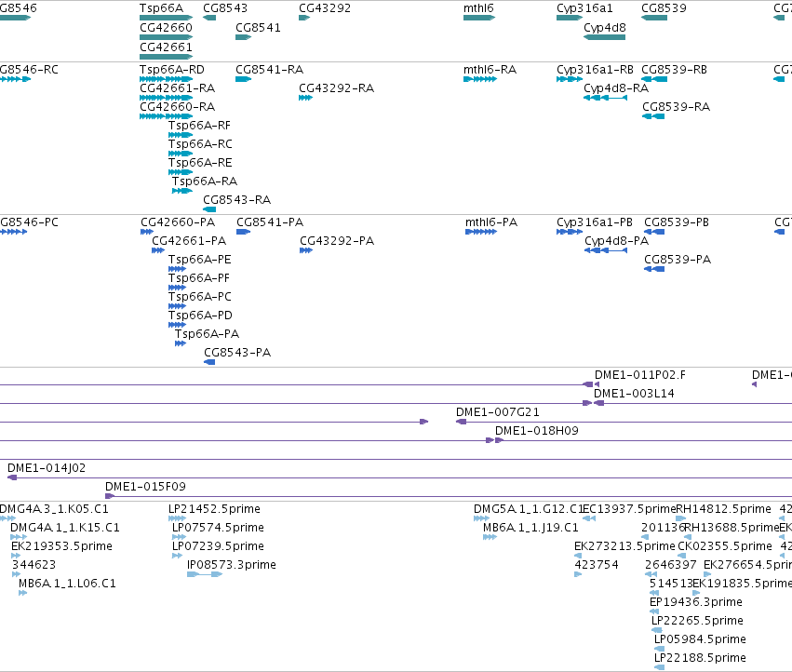Select transcript CG42660-RA
The image size is (792, 672).
(167, 116)
